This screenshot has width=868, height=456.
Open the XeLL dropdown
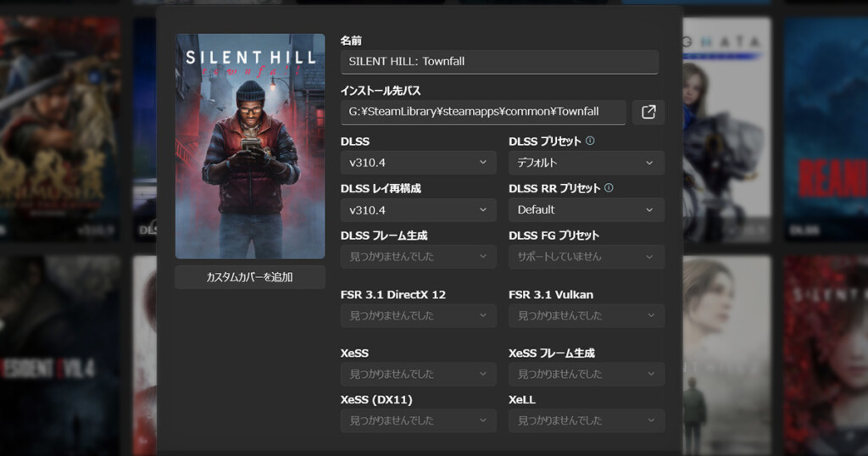pos(587,420)
